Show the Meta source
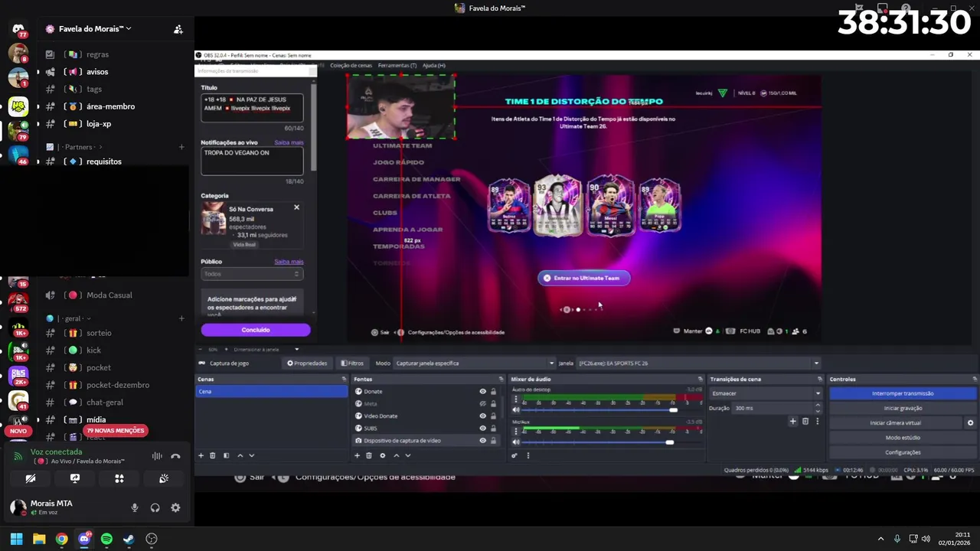Screen dimensions: 980x551 click(482, 403)
